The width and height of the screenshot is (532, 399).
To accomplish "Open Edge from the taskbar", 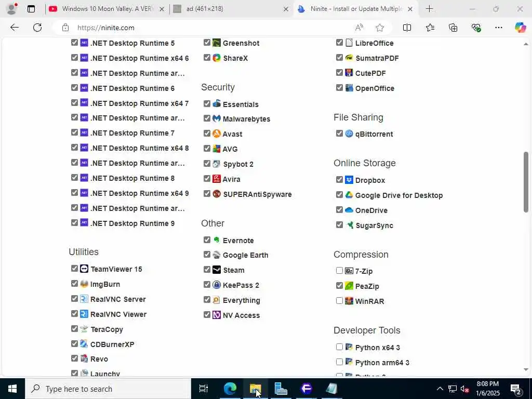I will [230, 389].
